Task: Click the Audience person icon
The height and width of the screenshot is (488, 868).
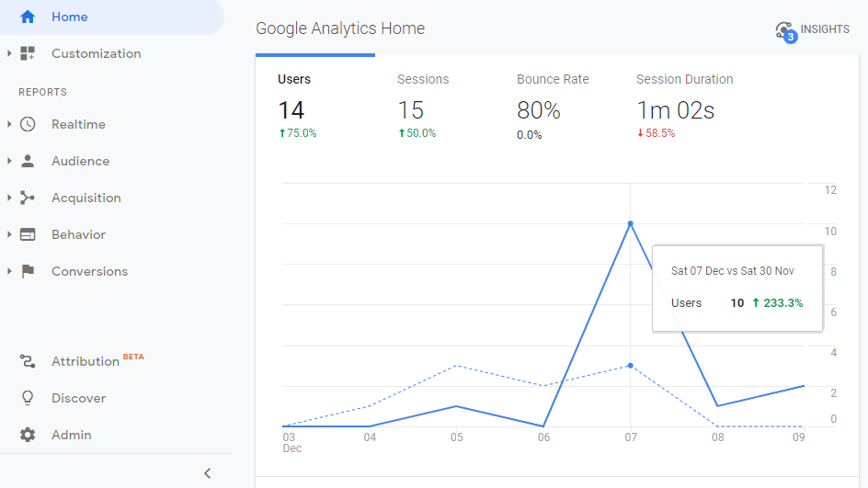Action: click(28, 161)
